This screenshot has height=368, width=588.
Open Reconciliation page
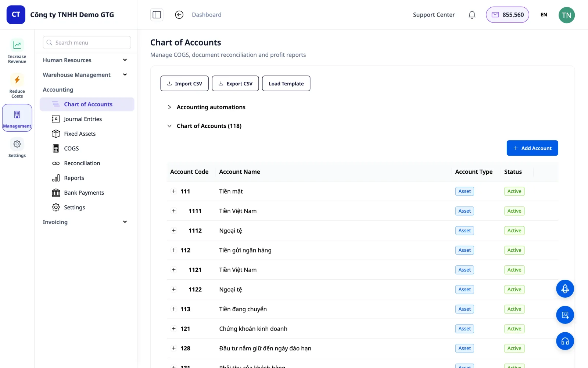pyautogui.click(x=87, y=163)
